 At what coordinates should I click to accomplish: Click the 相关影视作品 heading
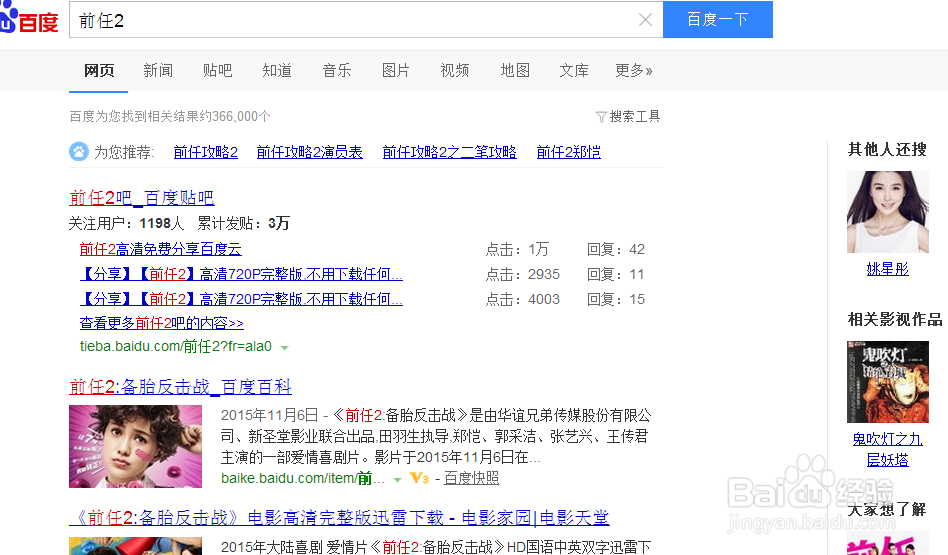895,319
